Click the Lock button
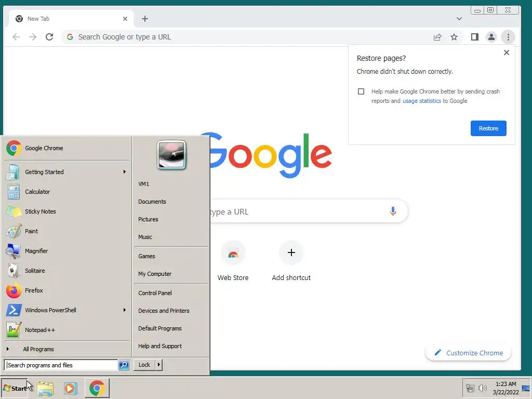Image resolution: width=532 pixels, height=399 pixels. tap(144, 365)
